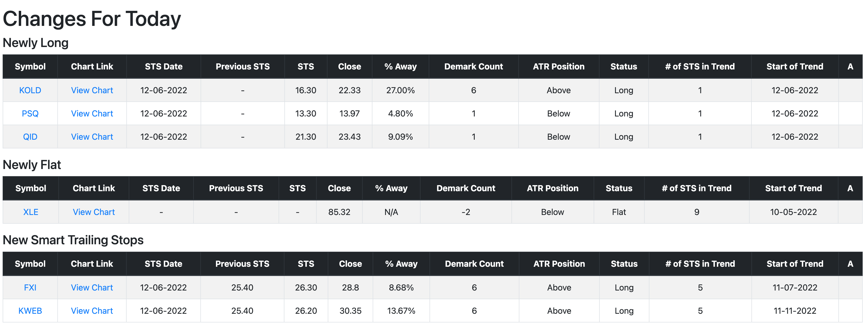The image size is (868, 328).
Task: Click Close column header in Newly Flat table
Action: 339,188
